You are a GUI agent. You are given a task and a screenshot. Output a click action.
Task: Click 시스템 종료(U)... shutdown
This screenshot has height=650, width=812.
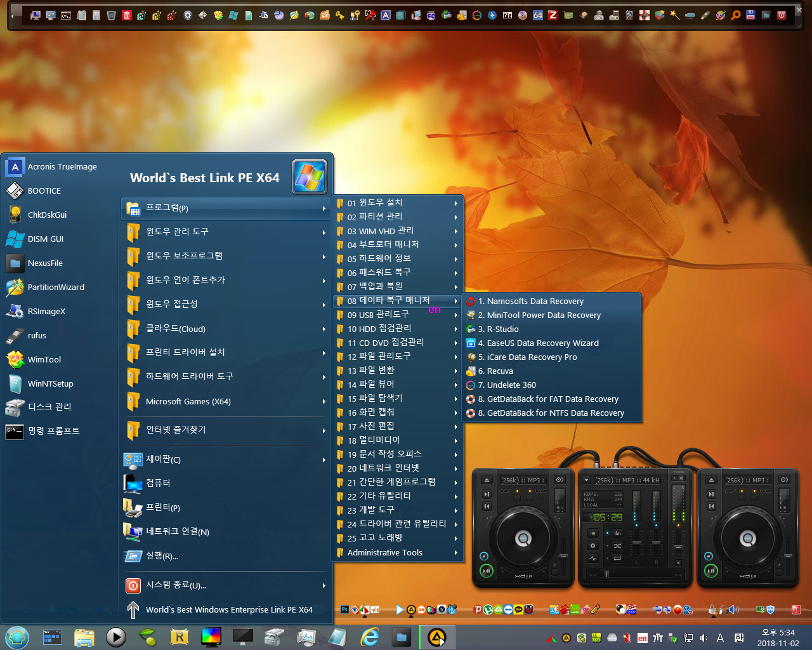[x=225, y=585]
